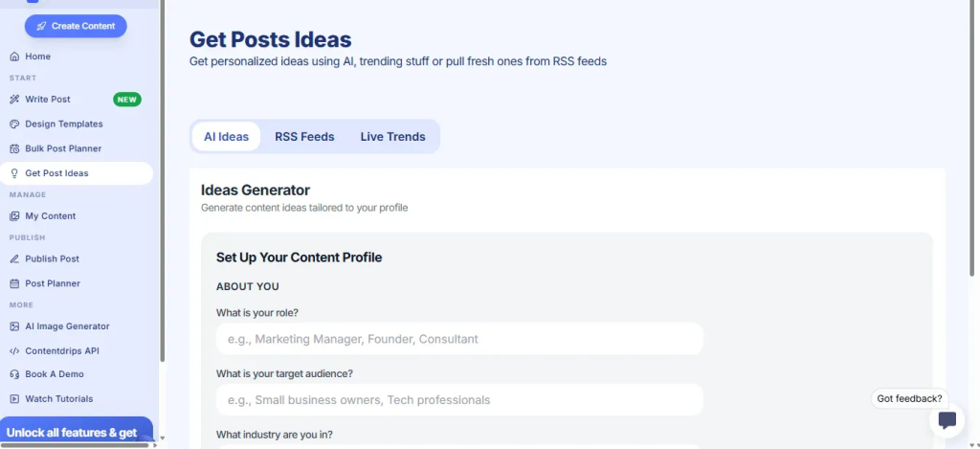This screenshot has width=980, height=449.
Task: Click the 'What is your role?' field
Action: pos(459,339)
